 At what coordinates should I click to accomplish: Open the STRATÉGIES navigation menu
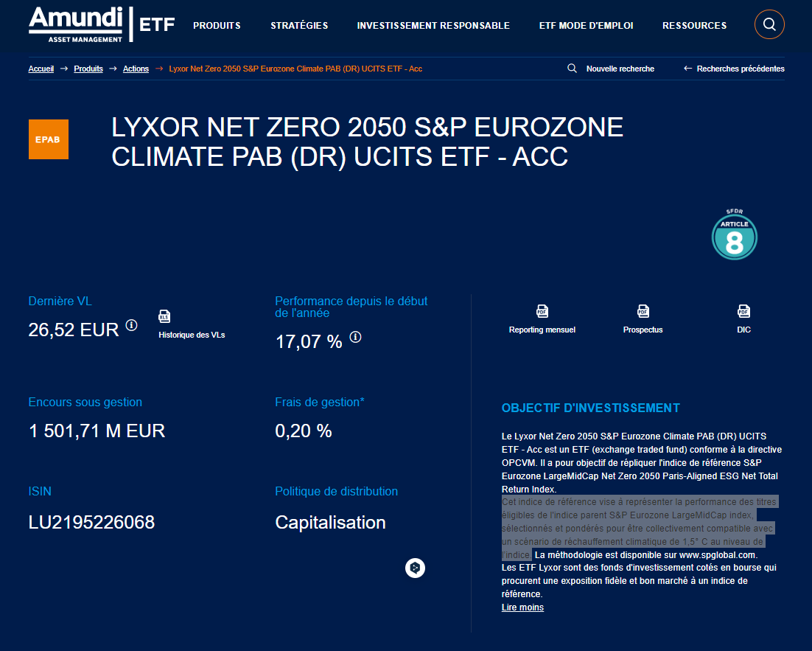point(299,25)
